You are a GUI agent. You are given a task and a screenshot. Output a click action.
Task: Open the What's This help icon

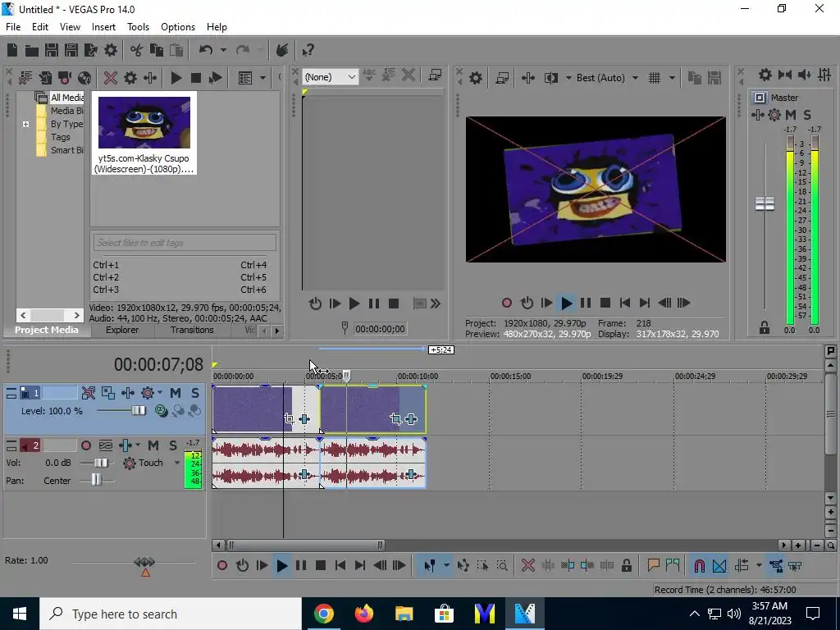308,50
